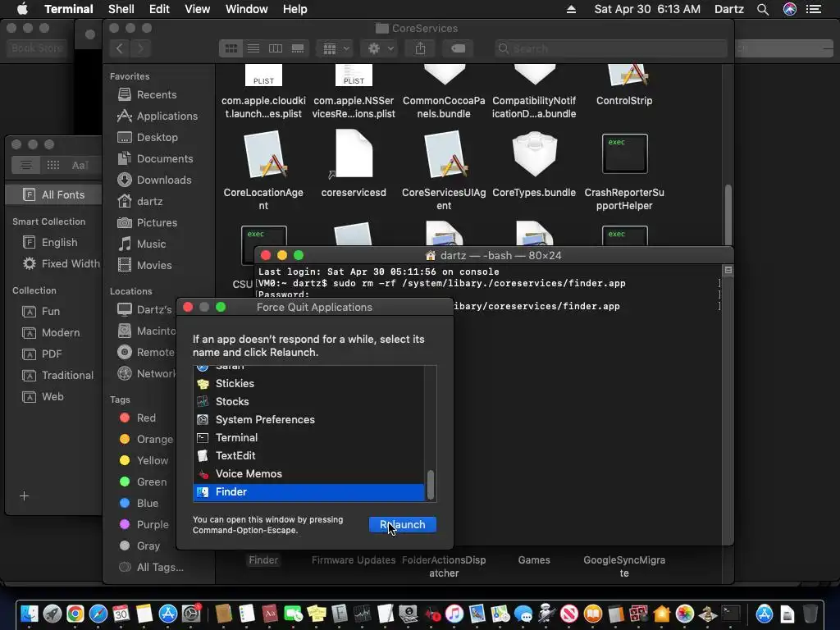Viewport: 840px width, 630px height.
Task: Open the group-by arrangement dropdown
Action: click(x=335, y=48)
